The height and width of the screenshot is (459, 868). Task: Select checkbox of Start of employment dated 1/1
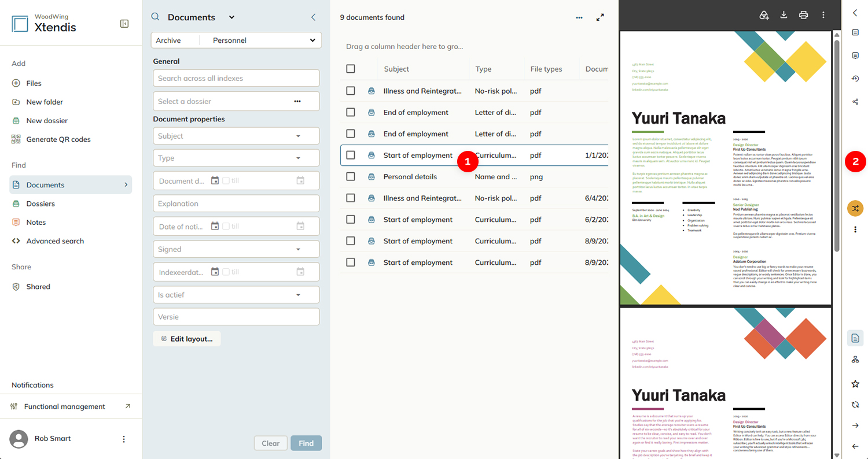(x=351, y=155)
